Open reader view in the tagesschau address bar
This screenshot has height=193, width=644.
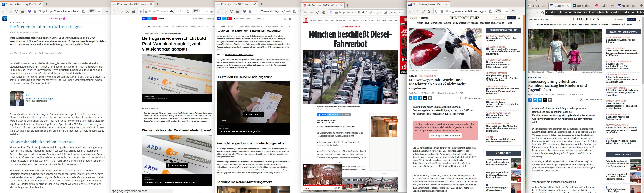click(x=84, y=11)
